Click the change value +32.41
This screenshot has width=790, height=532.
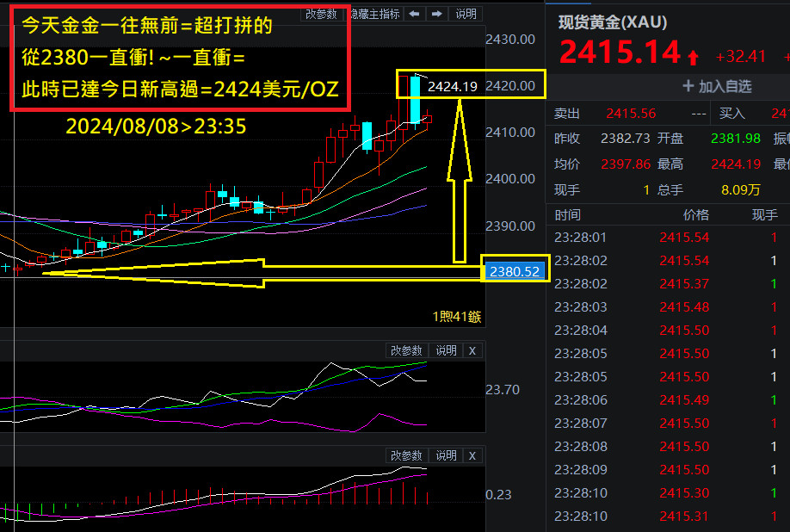coord(741,56)
